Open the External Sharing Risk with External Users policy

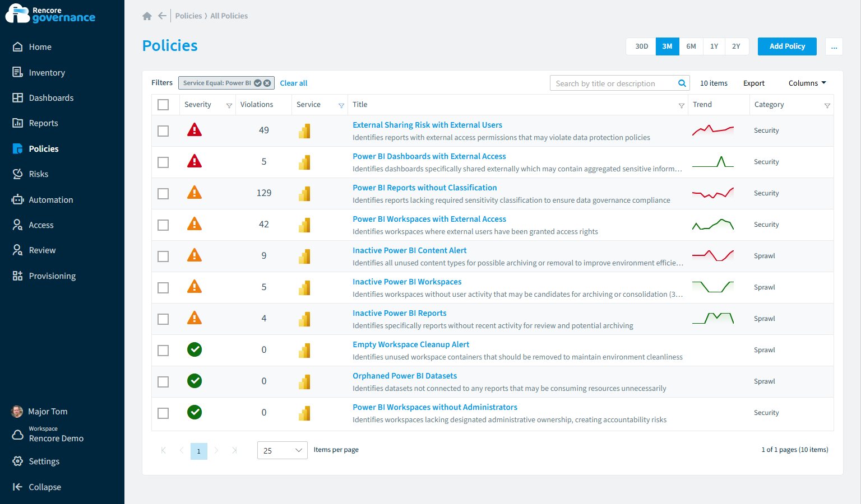coord(427,125)
